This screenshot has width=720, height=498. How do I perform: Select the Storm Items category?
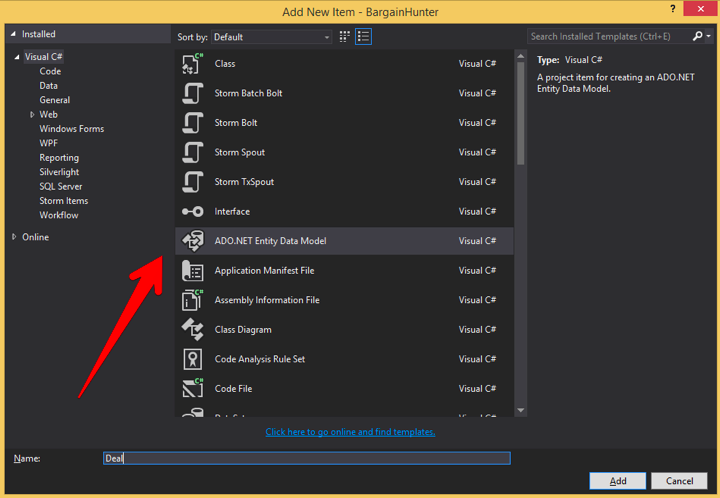point(63,201)
